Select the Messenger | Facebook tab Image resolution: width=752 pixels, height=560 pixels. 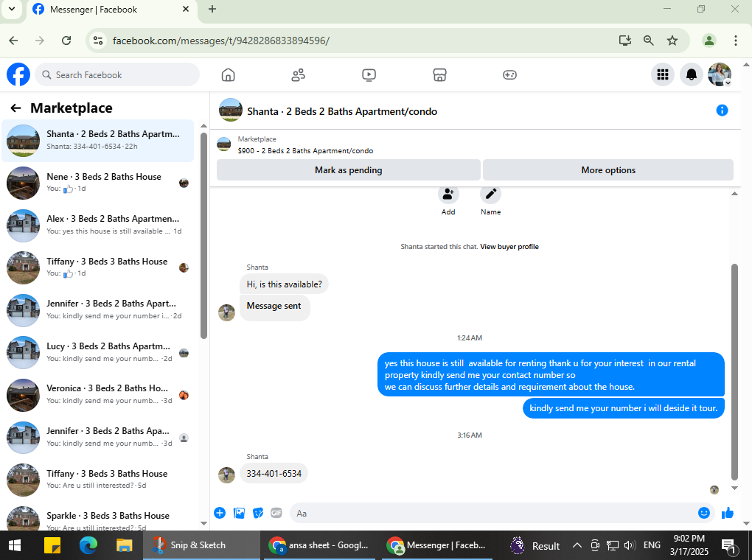111,10
